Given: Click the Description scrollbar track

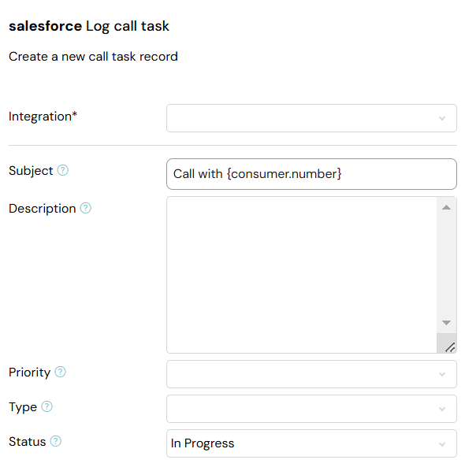Looking at the screenshot, I should tap(446, 265).
